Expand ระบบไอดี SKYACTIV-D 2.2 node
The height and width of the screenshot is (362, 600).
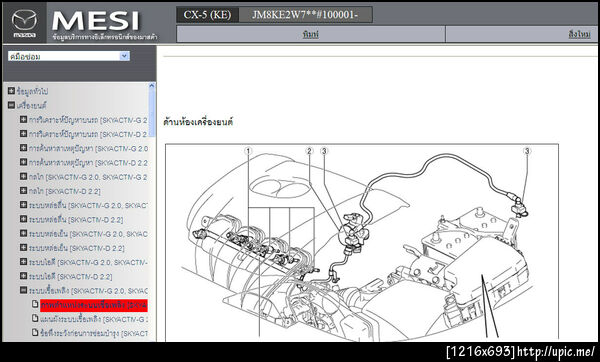pyautogui.click(x=23, y=276)
